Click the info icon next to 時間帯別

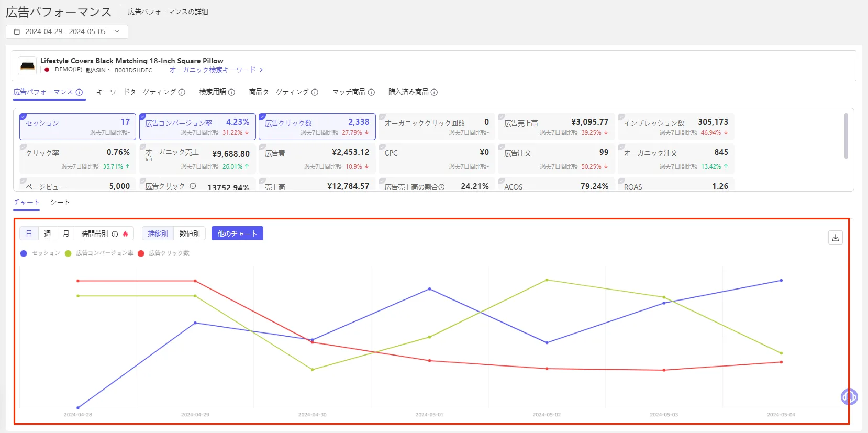coord(115,234)
